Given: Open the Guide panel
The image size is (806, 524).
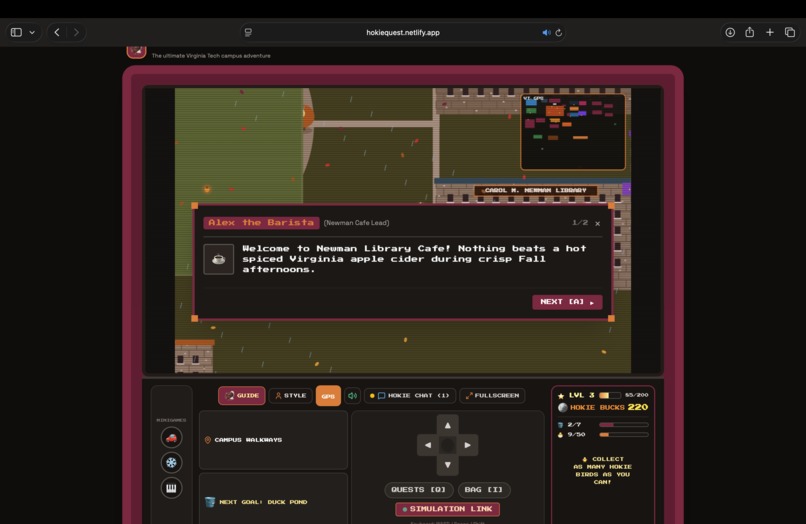Looking at the screenshot, I should (242, 395).
